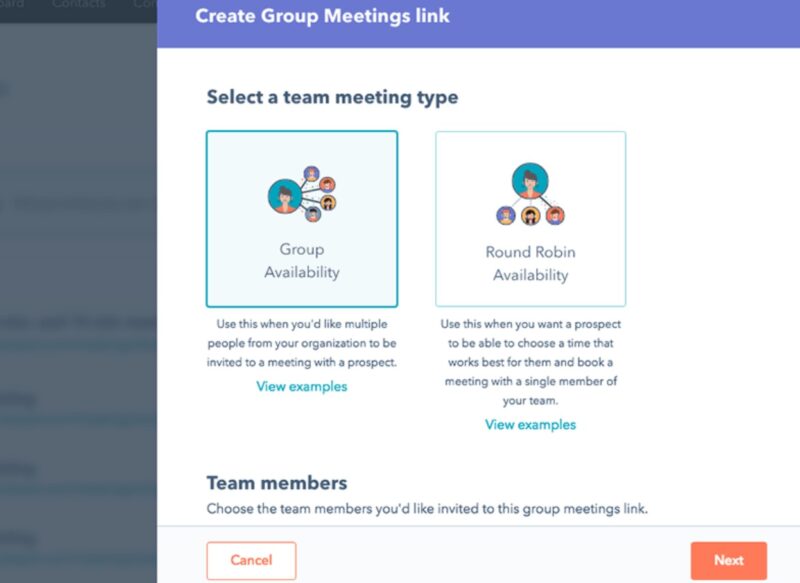Click the large teal avatar in Group illustration
The image size is (800, 583).
coord(285,196)
